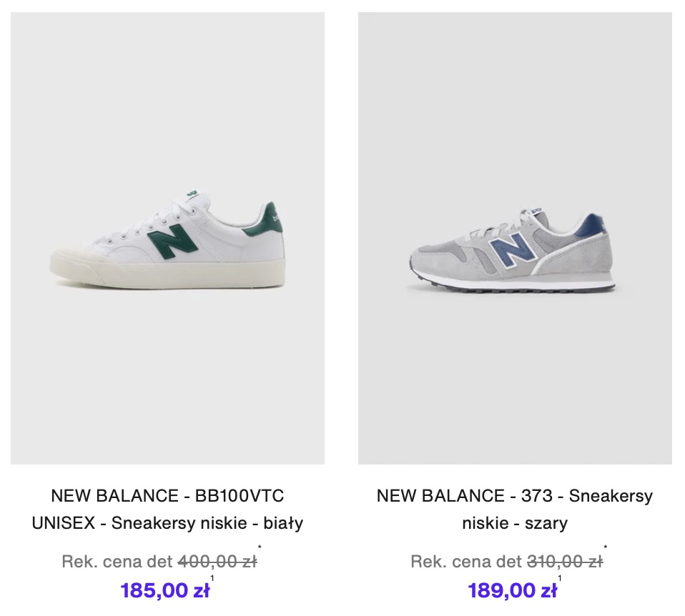685x616 pixels.
Task: Click the asterisk after 310,00 zł
Action: [606, 549]
